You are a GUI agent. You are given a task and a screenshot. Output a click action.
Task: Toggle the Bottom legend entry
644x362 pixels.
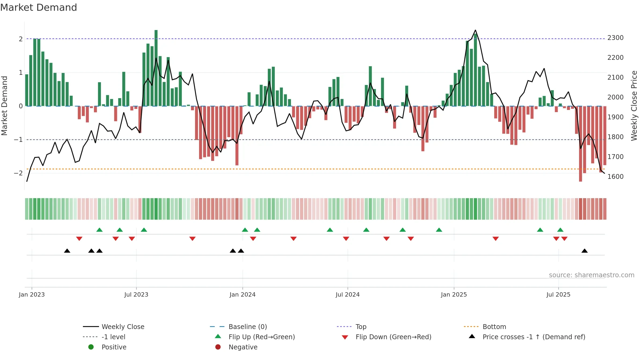point(485,327)
